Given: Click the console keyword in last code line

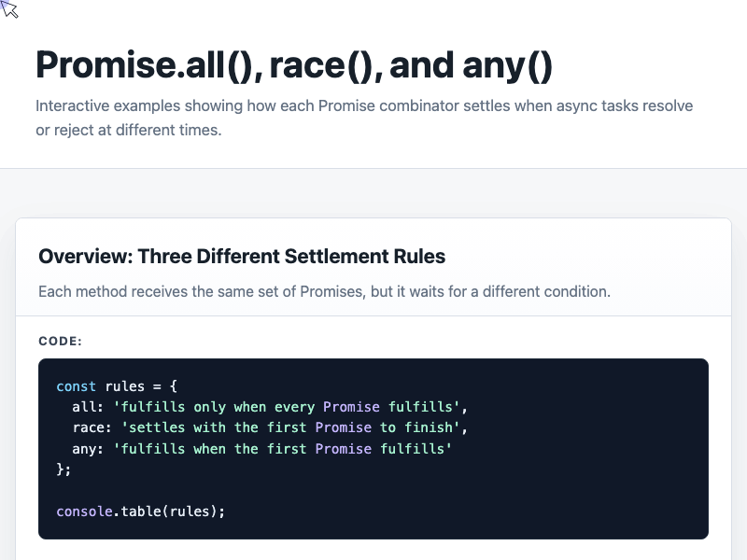Looking at the screenshot, I should click(84, 511).
